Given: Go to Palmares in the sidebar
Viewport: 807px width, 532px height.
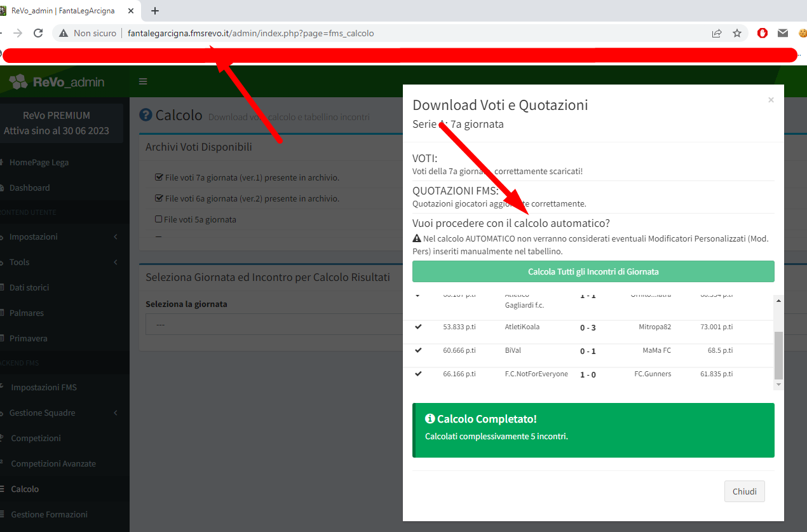Looking at the screenshot, I should [x=26, y=313].
